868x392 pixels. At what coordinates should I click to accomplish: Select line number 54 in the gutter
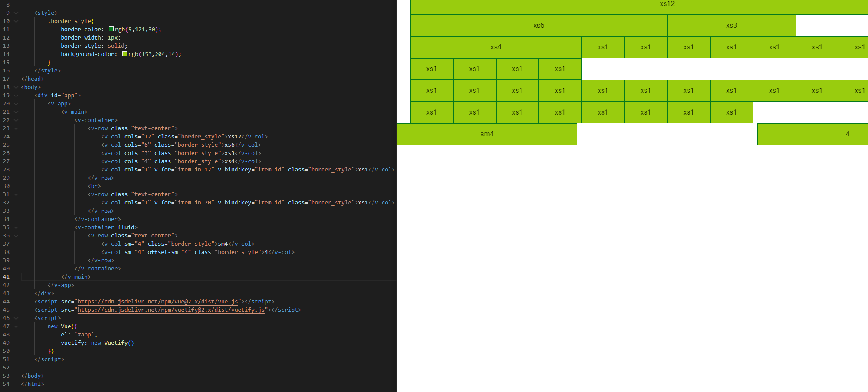[6, 384]
